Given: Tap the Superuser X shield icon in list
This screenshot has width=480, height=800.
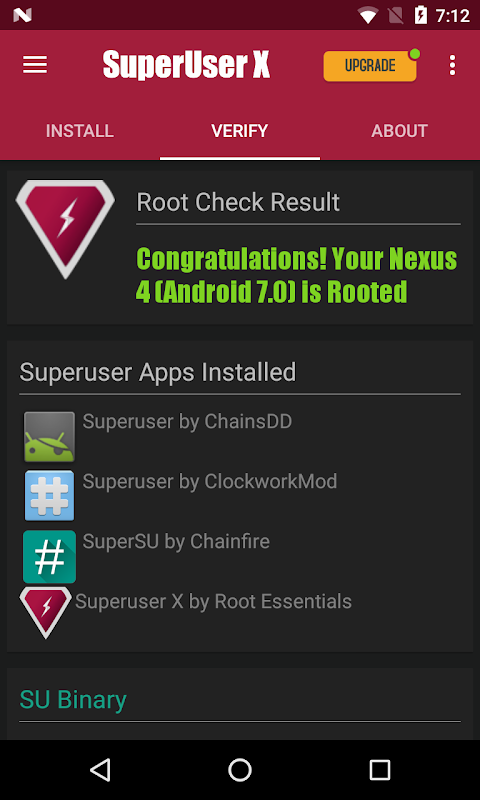Looking at the screenshot, I should point(46,612).
